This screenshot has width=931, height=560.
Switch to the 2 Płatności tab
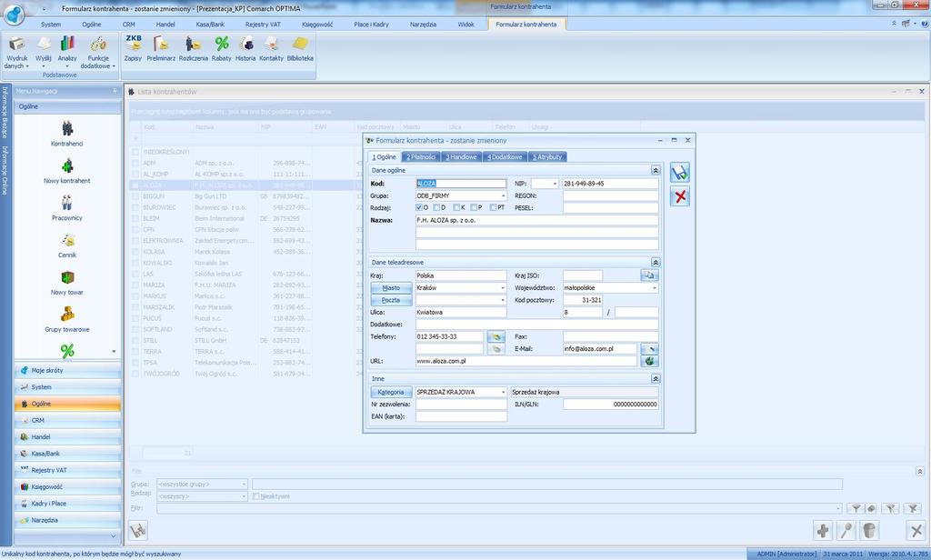[x=421, y=156]
